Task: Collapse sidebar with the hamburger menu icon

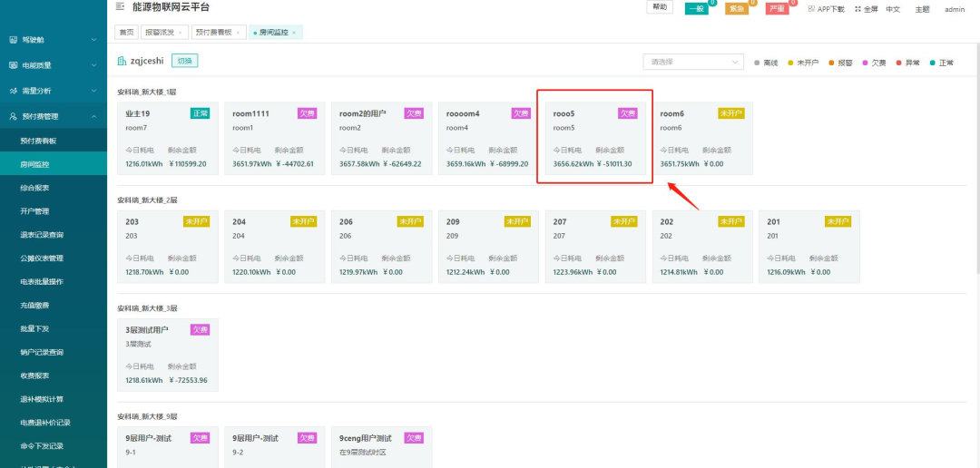Action: tap(120, 7)
